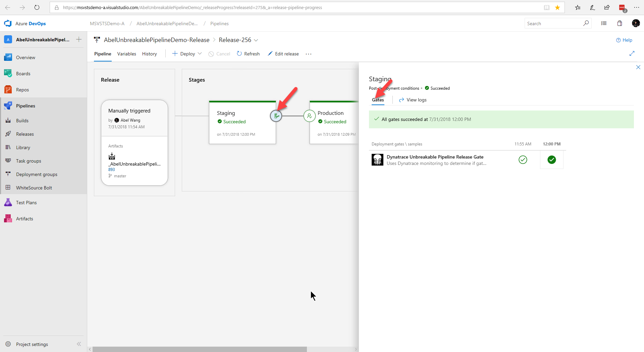The height and width of the screenshot is (352, 644).
Task: Open the Marketplace shopping bag icon
Action: pyautogui.click(x=620, y=24)
